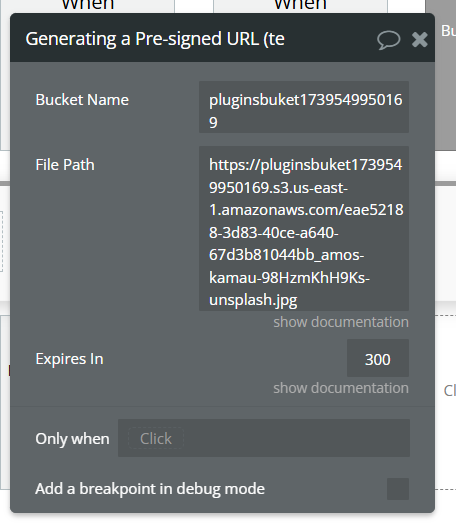Click the Bucket Name label
Image resolution: width=456 pixels, height=526 pixels.
point(82,100)
